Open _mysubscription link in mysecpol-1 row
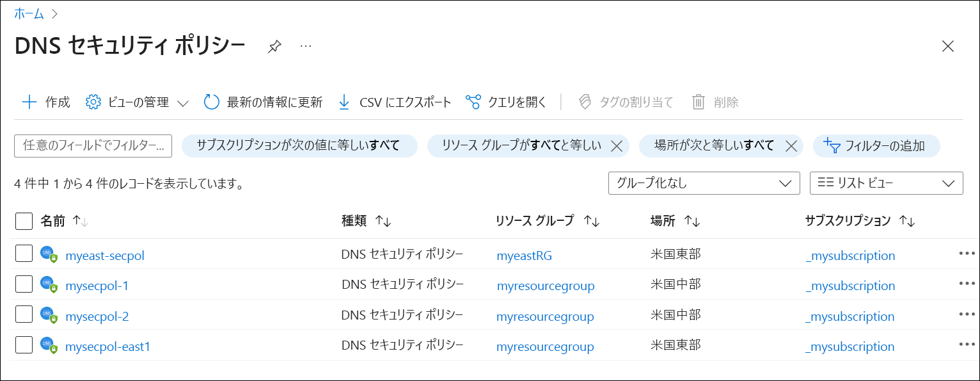 [850, 286]
